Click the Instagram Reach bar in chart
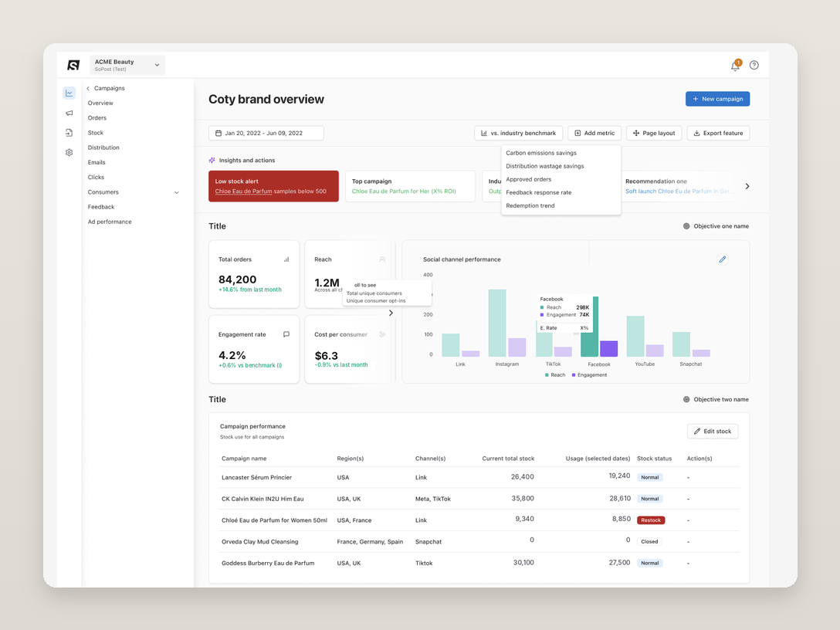The width and height of the screenshot is (840, 630). (497, 323)
